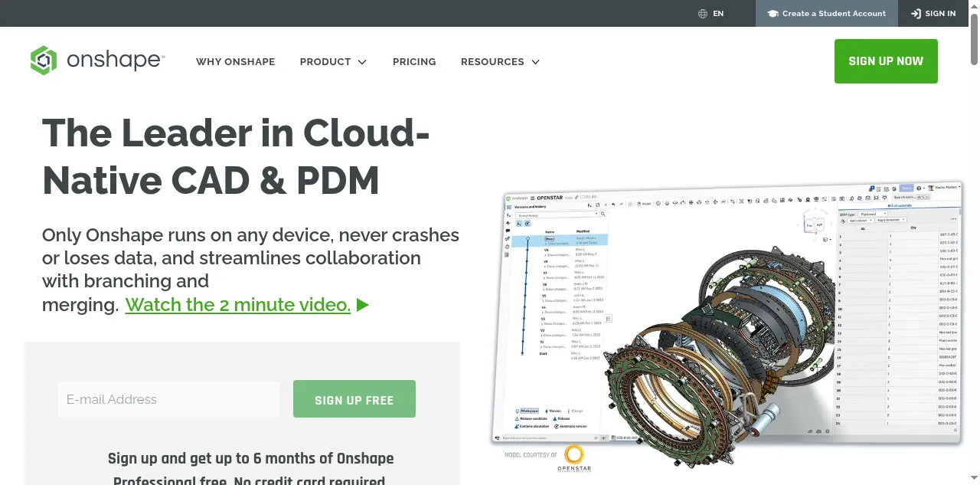Expand the RESOURCES dropdown menu
This screenshot has height=485, width=980.
pyautogui.click(x=500, y=61)
